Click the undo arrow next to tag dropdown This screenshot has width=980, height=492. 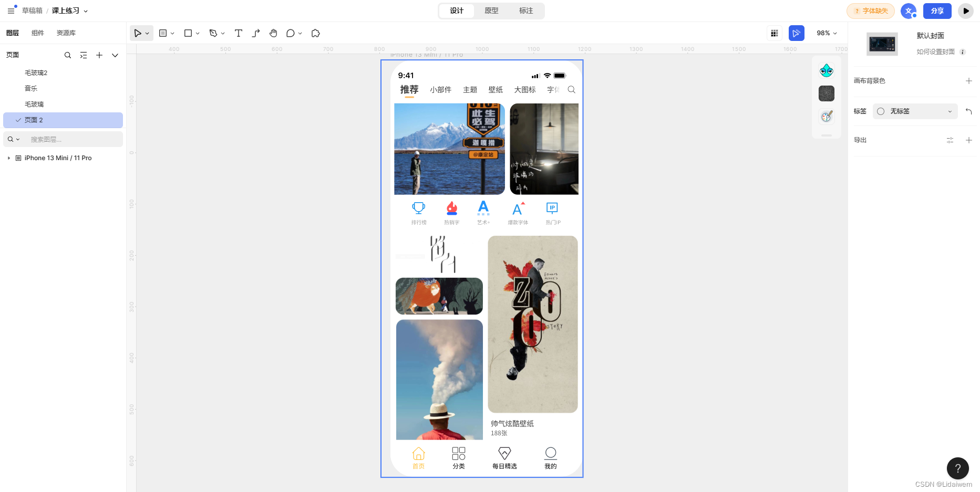coord(969,111)
